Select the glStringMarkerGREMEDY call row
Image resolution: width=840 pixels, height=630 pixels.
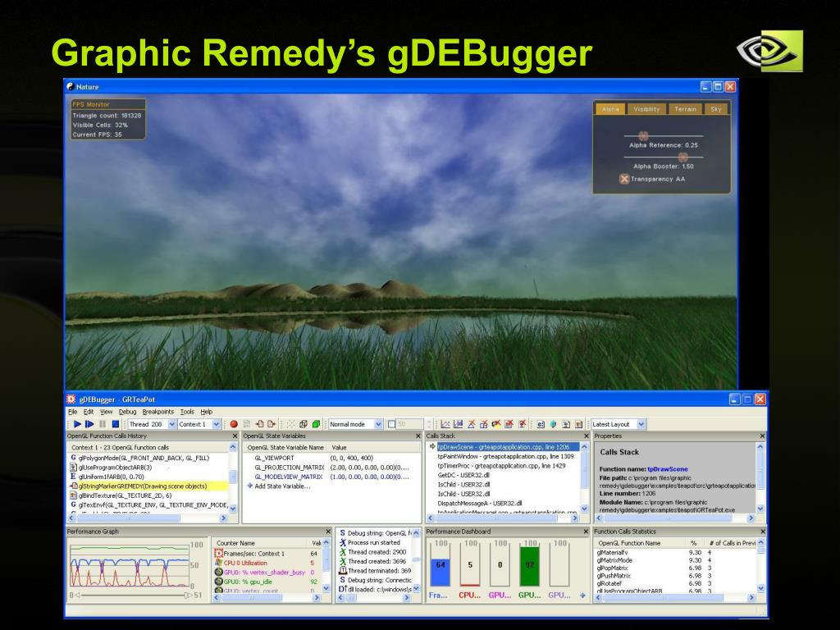149,486
